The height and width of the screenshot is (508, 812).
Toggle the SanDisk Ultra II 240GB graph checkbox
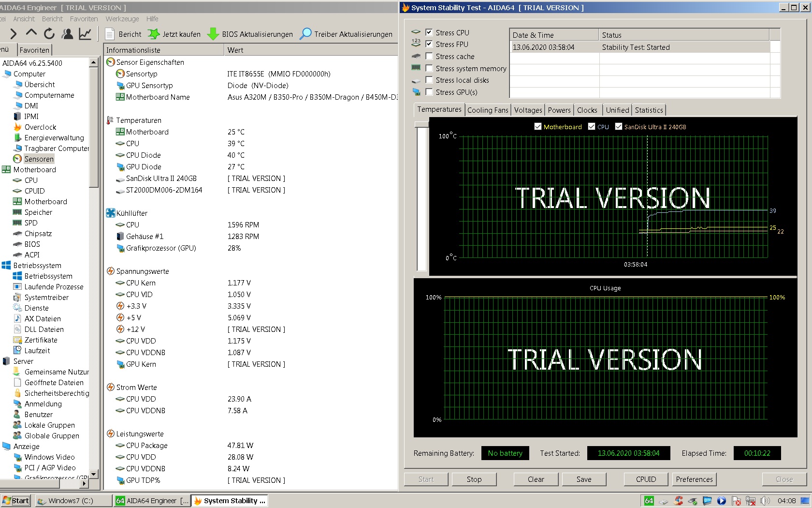point(619,127)
